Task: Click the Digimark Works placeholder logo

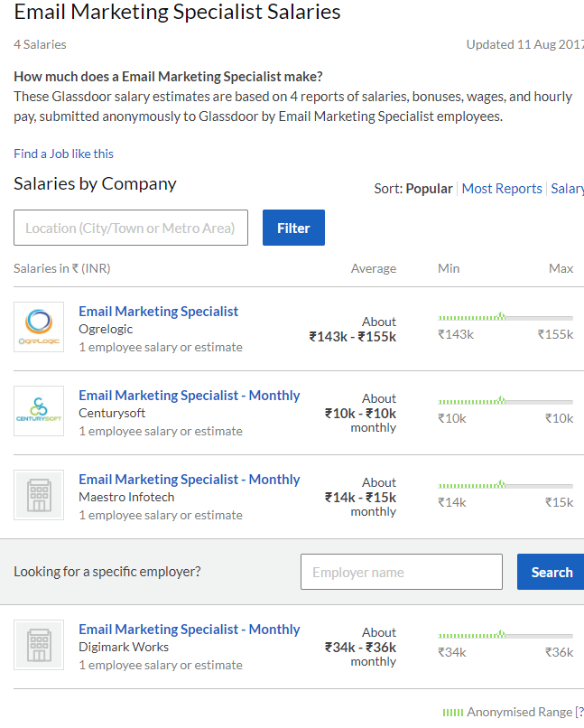Action: coord(38,645)
